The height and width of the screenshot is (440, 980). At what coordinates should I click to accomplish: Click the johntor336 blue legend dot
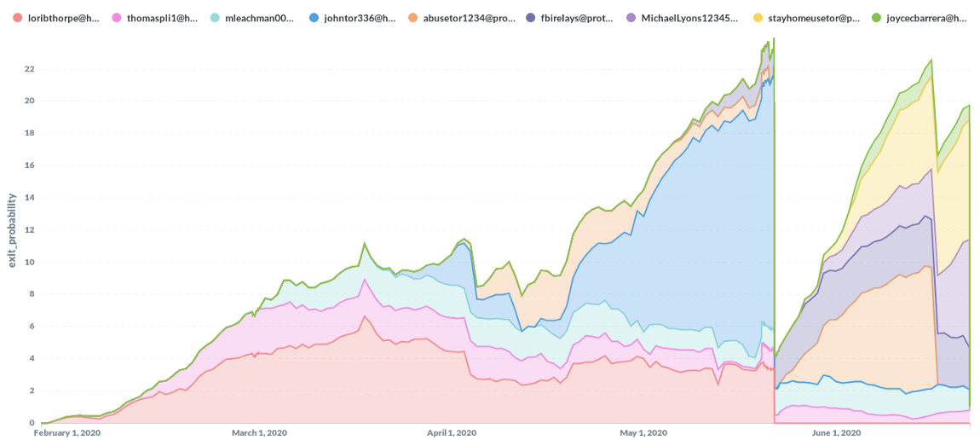[314, 17]
